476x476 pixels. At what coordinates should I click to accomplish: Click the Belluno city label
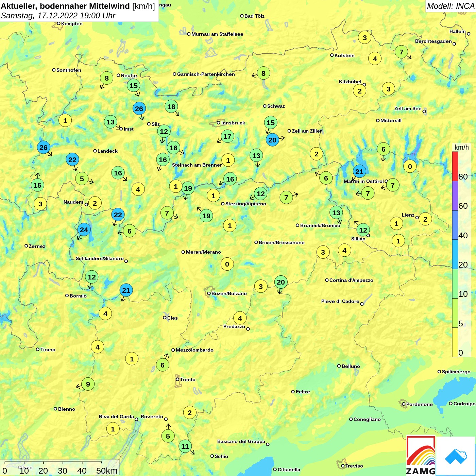[351, 366]
